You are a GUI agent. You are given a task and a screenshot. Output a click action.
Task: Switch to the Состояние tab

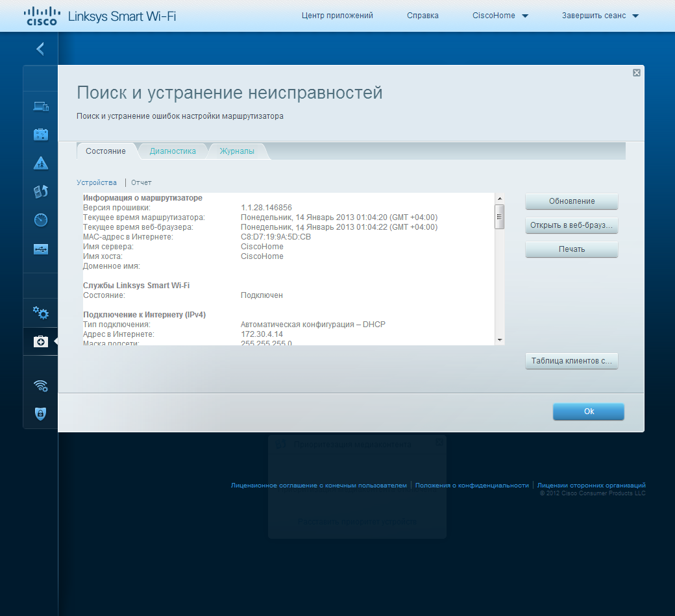106,151
